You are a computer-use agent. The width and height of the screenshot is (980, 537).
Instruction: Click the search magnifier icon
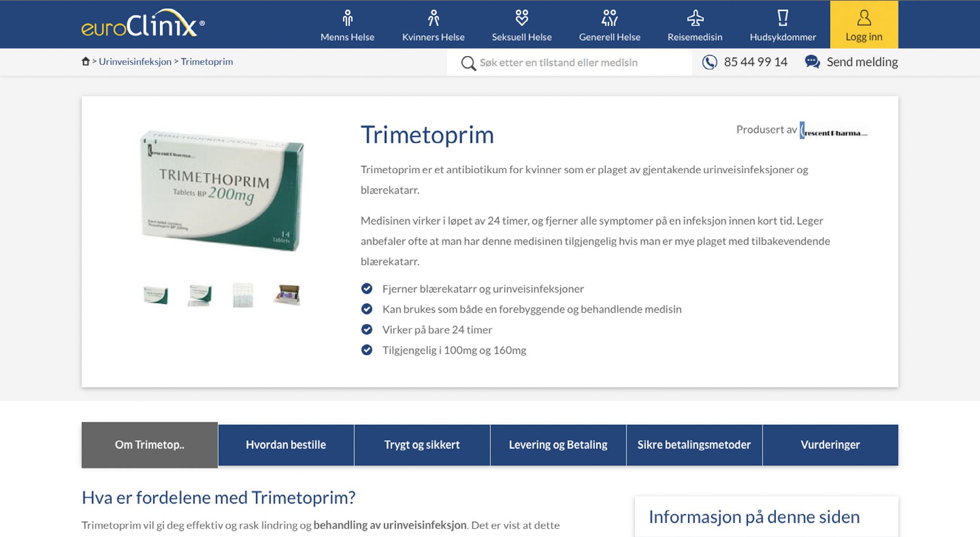468,63
